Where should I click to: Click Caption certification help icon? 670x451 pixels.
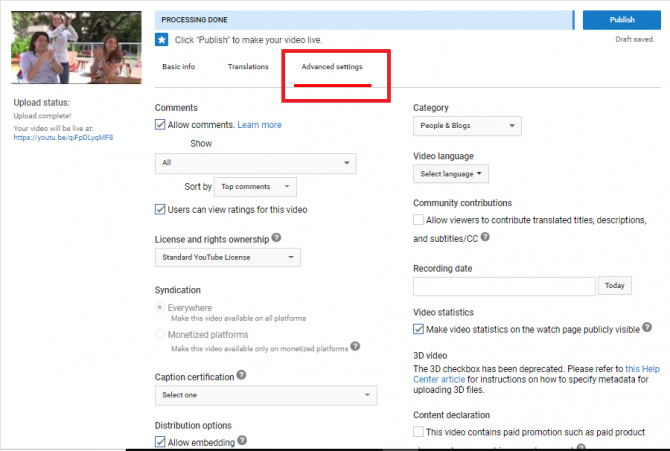click(x=241, y=376)
